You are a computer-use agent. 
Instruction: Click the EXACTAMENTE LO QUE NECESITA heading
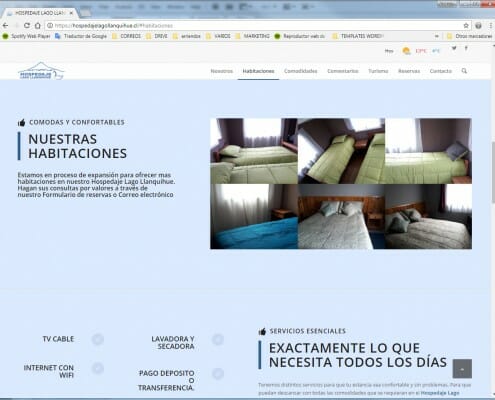point(358,355)
